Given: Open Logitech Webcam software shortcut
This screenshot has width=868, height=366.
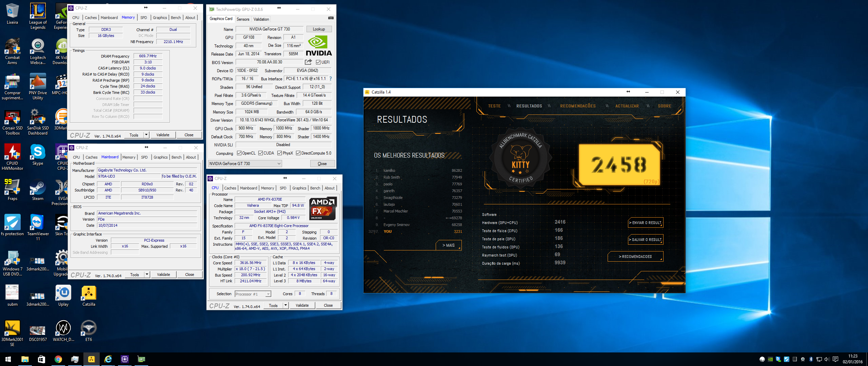Looking at the screenshot, I should pos(38,51).
